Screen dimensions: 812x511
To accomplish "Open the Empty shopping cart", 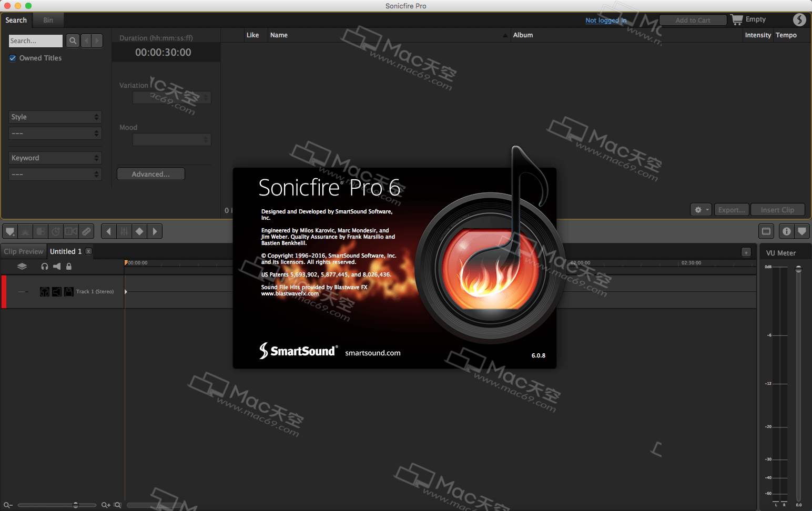I will point(748,19).
